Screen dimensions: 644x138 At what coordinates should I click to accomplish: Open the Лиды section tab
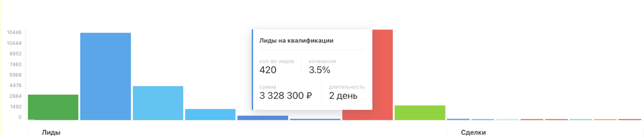click(51, 133)
